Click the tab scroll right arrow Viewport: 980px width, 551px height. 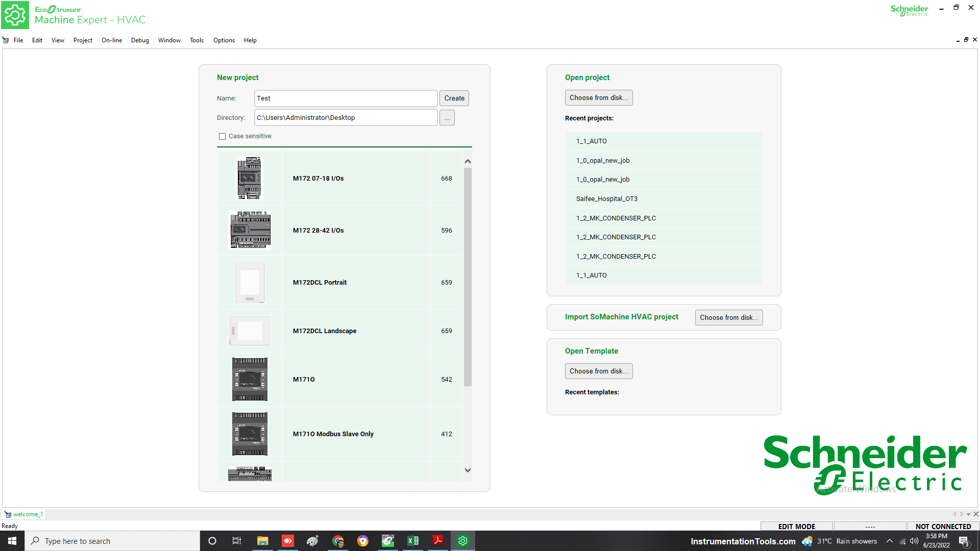click(x=962, y=514)
